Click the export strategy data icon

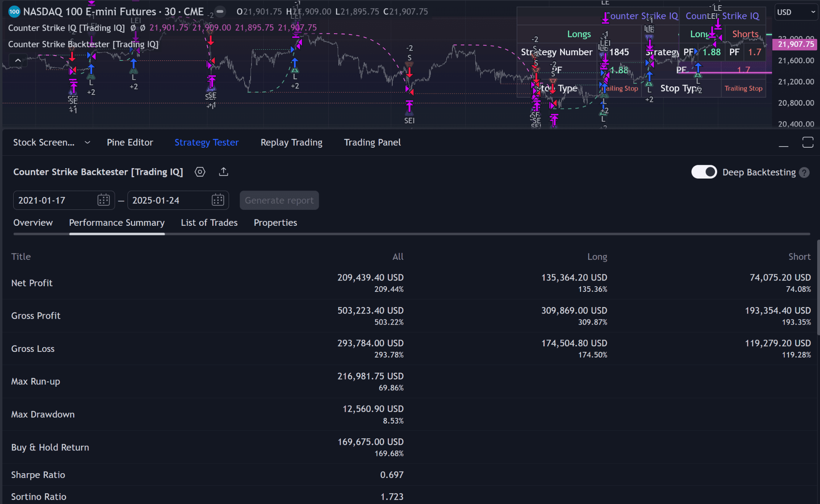point(223,172)
